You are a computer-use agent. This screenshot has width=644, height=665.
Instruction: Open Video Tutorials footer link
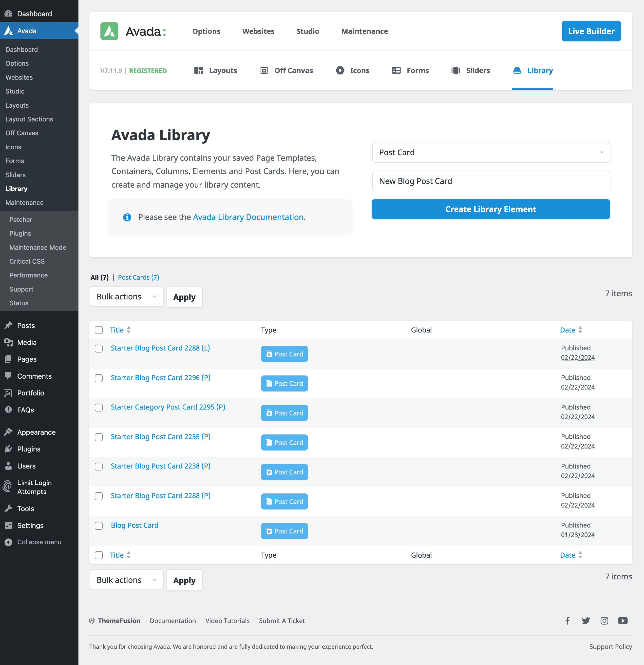pyautogui.click(x=227, y=621)
